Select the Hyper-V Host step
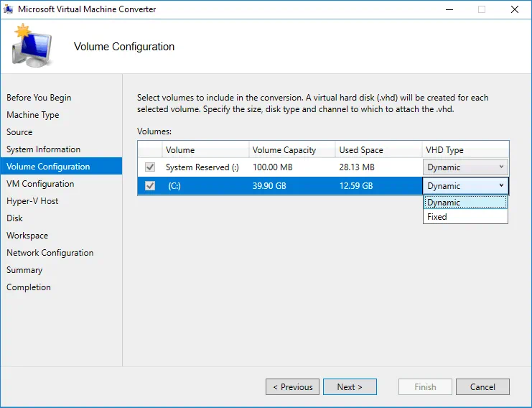This screenshot has height=408, width=532. click(32, 201)
